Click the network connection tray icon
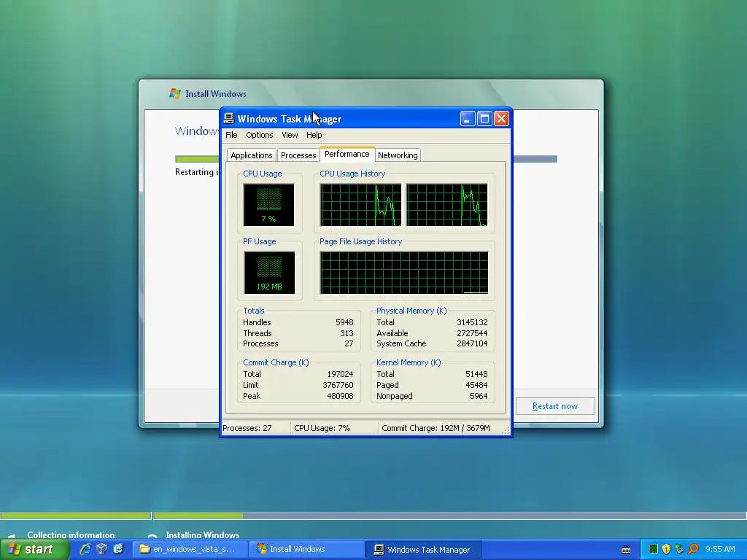The image size is (747, 560). click(679, 549)
